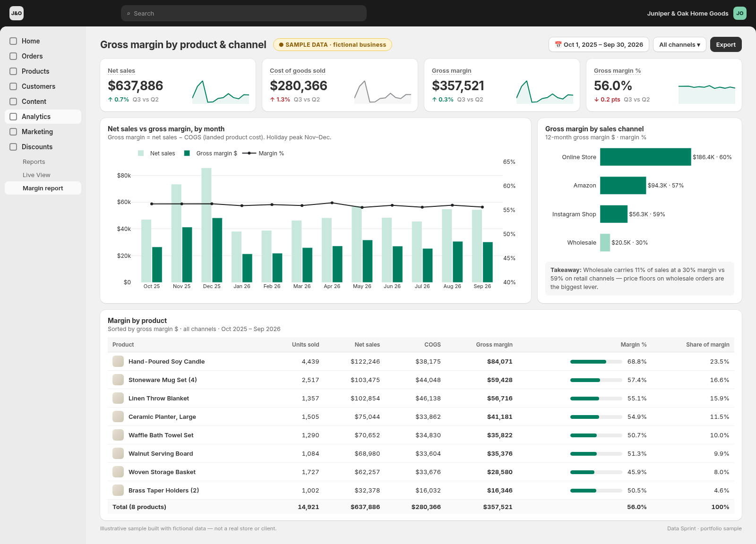Click the Ceramic Planter thumbnail
This screenshot has height=544, width=756.
tap(118, 416)
